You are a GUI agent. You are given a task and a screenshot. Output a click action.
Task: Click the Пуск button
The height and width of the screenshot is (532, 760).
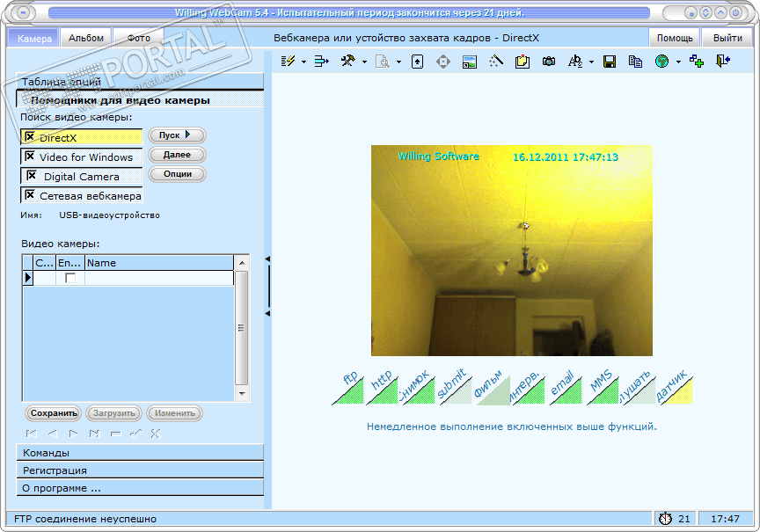click(177, 135)
